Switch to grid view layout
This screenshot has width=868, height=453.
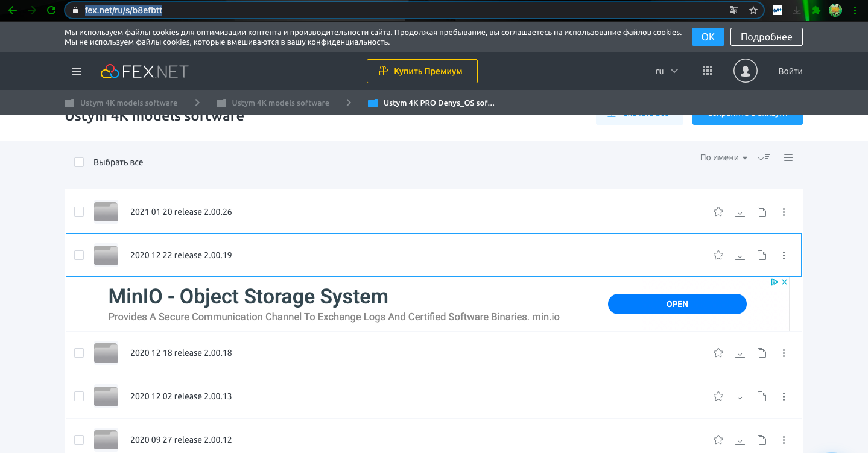click(788, 158)
